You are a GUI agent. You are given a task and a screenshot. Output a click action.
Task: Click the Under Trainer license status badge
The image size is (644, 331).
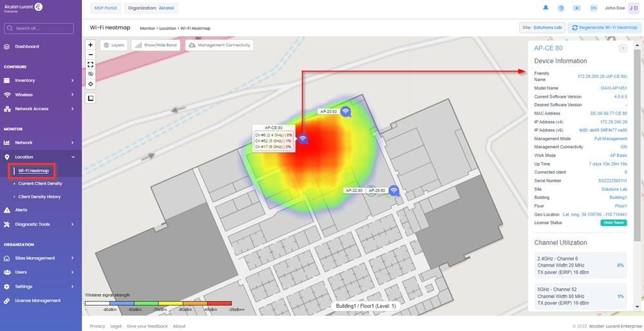pos(614,223)
